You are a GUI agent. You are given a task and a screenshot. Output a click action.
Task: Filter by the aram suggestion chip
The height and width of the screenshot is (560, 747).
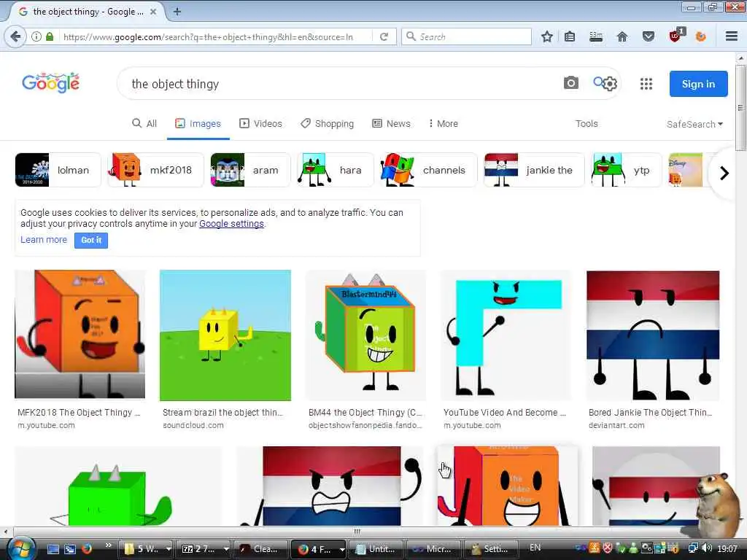(250, 170)
